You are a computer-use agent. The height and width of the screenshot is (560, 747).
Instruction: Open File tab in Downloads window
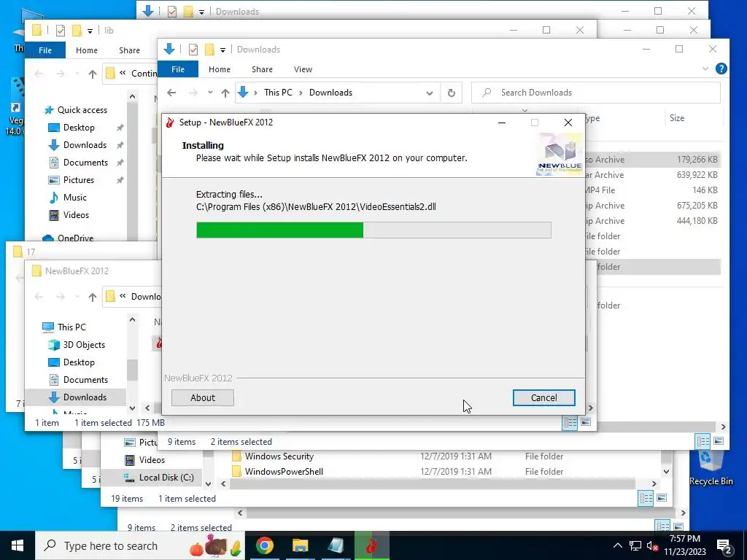(x=178, y=69)
